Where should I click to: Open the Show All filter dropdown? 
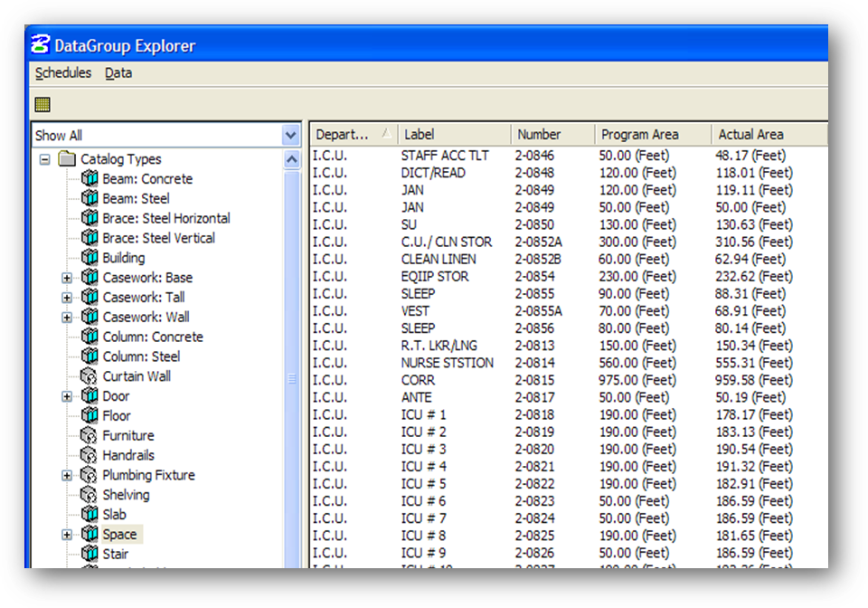coord(290,135)
